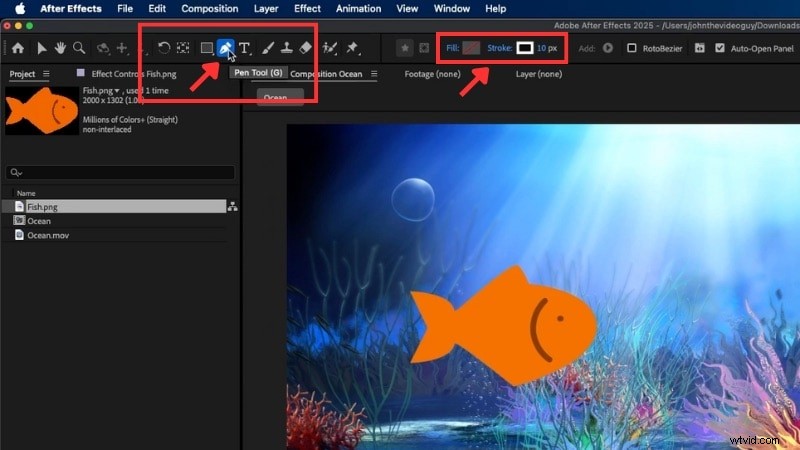
Task: Open the Composition menu
Action: (x=210, y=9)
